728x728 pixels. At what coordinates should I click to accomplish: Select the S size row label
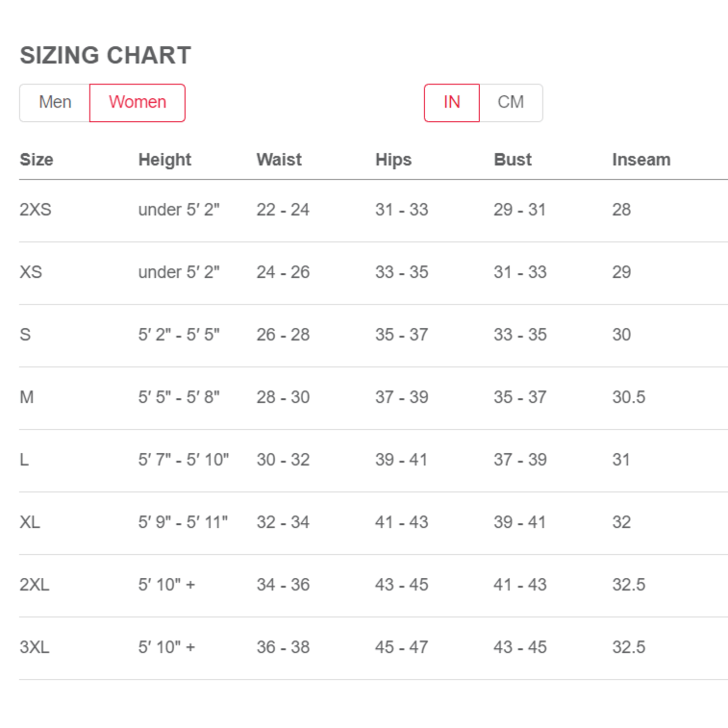click(25, 335)
